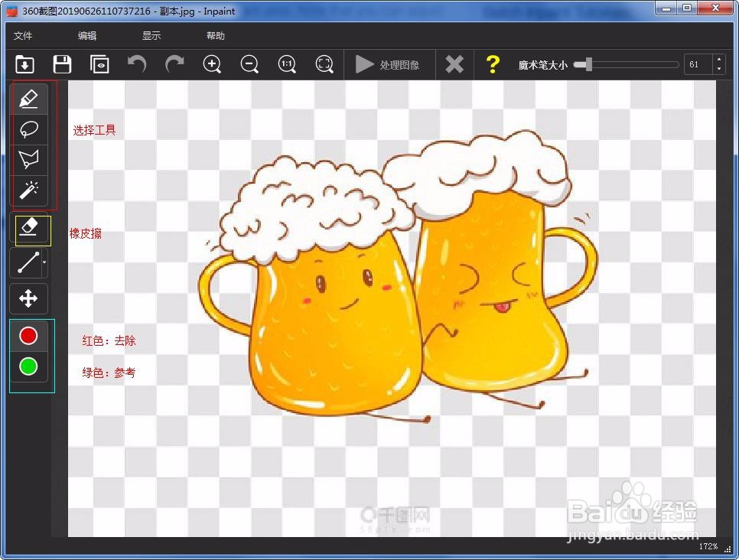Viewport: 739px width, 560px height.
Task: Open the 帮助 menu
Action: (215, 35)
